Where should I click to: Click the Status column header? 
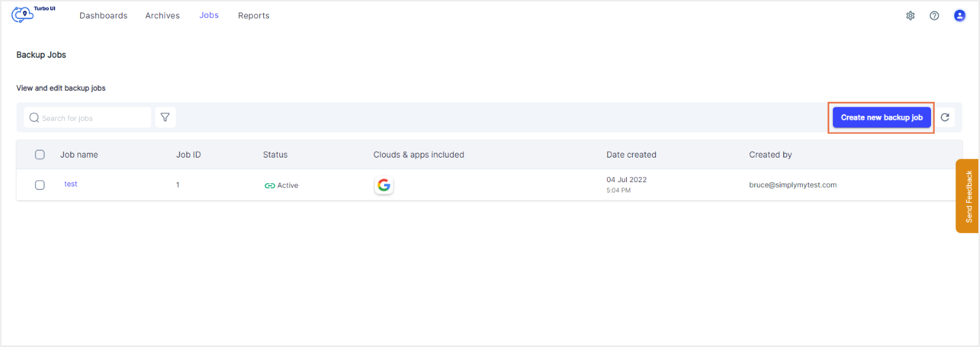pos(275,154)
